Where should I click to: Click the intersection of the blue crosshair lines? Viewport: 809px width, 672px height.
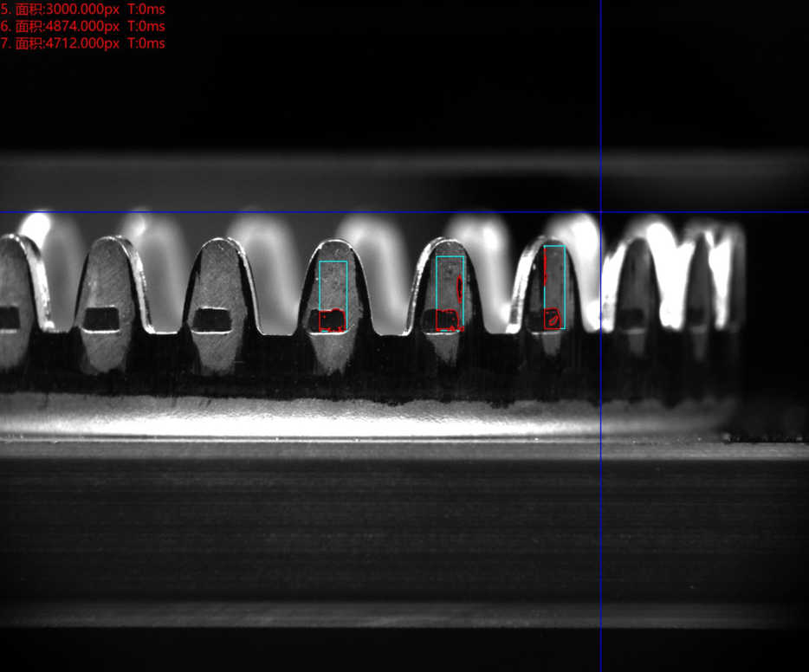pos(600,212)
